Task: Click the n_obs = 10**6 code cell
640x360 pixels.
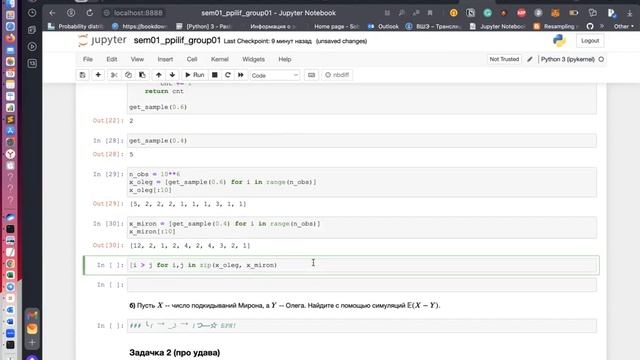Action: click(x=362, y=182)
